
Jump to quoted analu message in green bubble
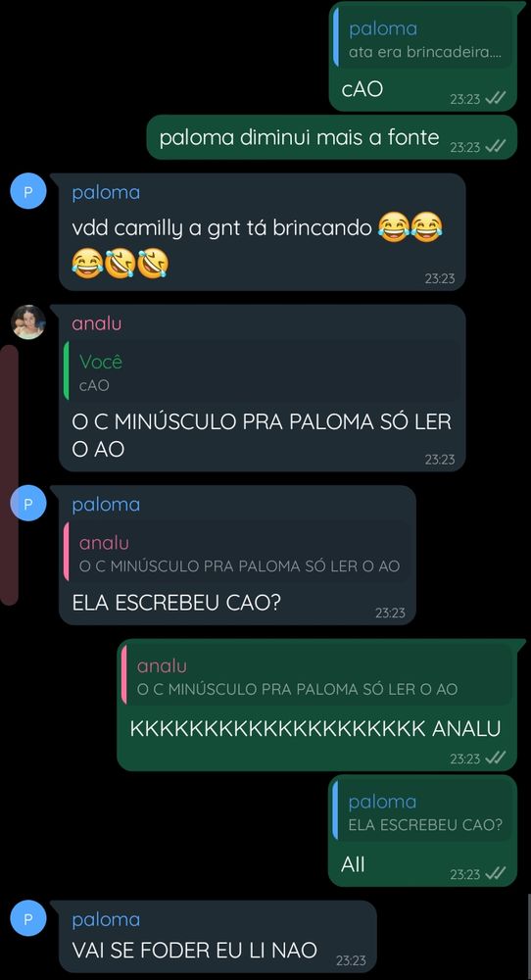[x=316, y=677]
